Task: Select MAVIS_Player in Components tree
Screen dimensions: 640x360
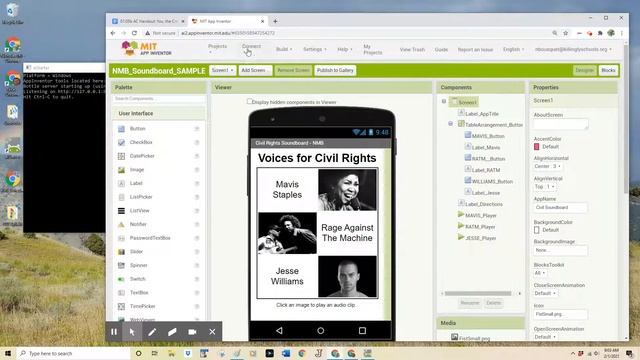Action: click(481, 216)
